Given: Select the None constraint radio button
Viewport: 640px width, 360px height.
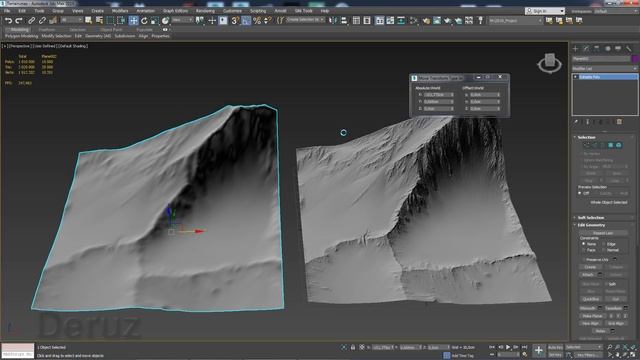Looking at the screenshot, I should pyautogui.click(x=584, y=244).
